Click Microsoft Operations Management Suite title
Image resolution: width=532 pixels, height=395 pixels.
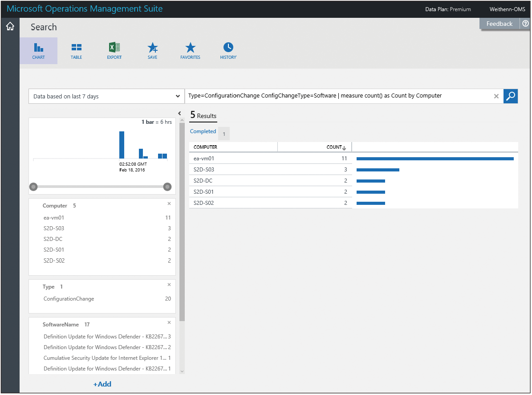[85, 8]
